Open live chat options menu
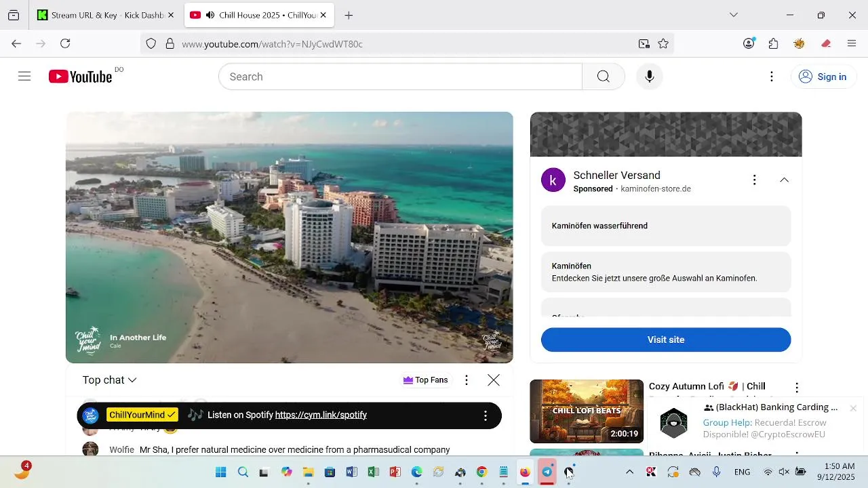 pos(466,380)
